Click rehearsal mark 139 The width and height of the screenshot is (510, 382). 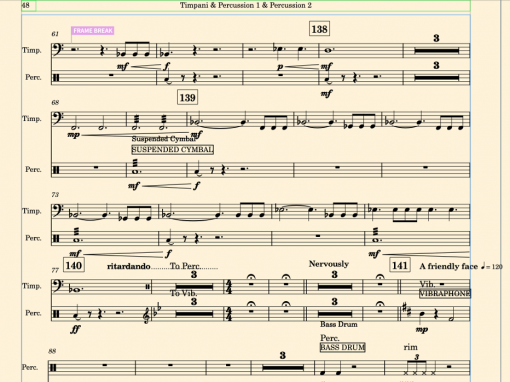pyautogui.click(x=188, y=97)
